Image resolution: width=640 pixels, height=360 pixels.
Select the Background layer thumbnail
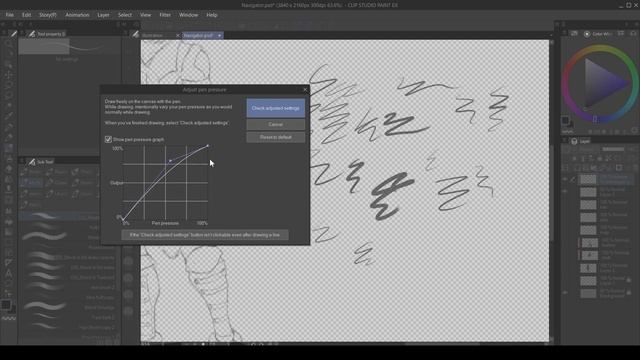588,293
